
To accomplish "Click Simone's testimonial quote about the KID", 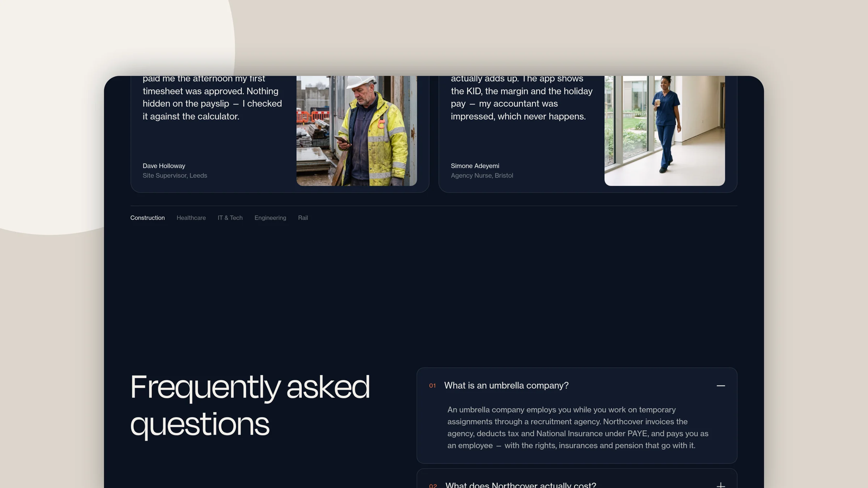I will pos(522,98).
